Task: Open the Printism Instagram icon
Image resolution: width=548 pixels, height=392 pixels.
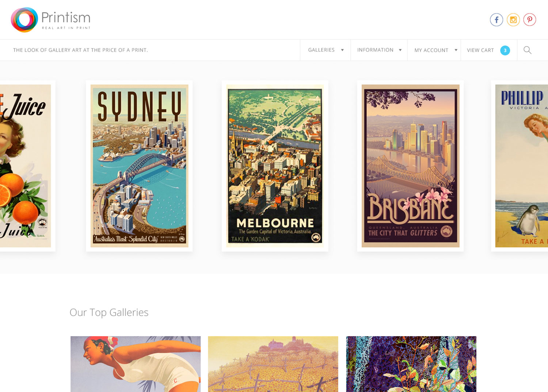Action: (513, 20)
